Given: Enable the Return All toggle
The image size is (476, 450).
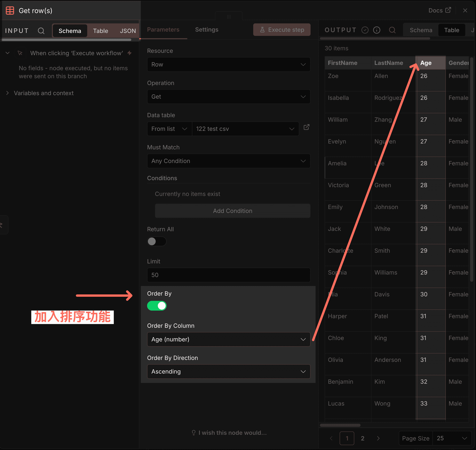Looking at the screenshot, I should click(x=156, y=241).
